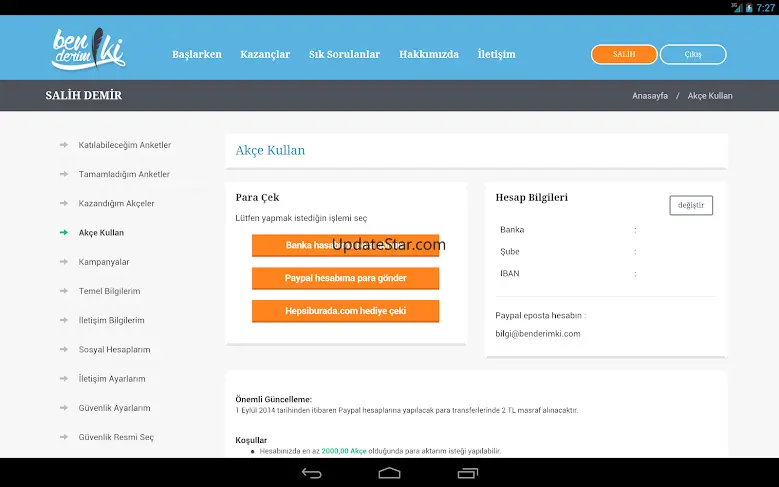Tap the Android recent apps icon

click(x=467, y=473)
